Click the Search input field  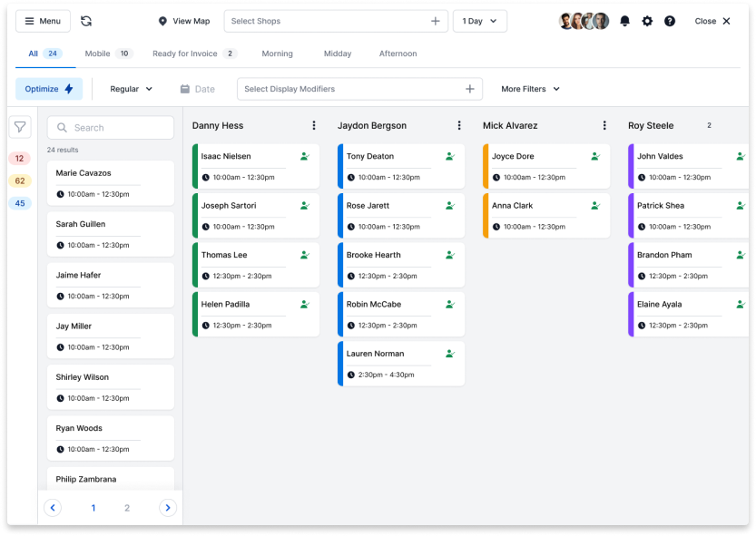point(111,128)
